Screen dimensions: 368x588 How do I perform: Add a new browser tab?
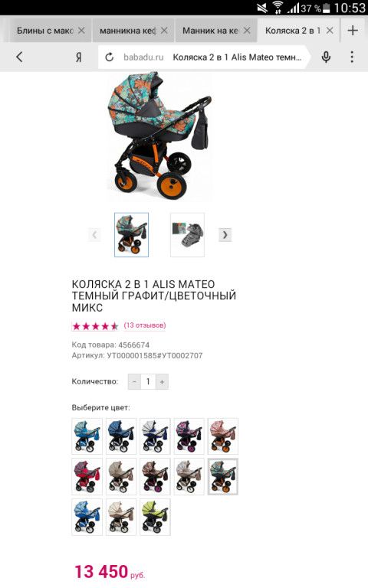(353, 31)
